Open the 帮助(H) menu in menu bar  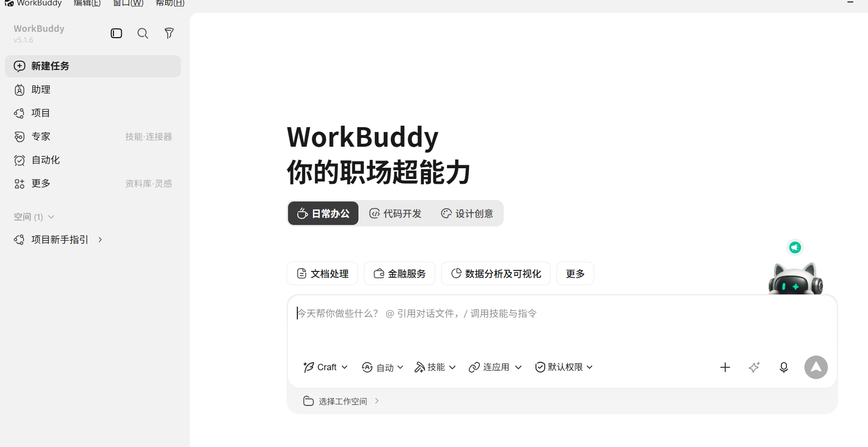[170, 3]
